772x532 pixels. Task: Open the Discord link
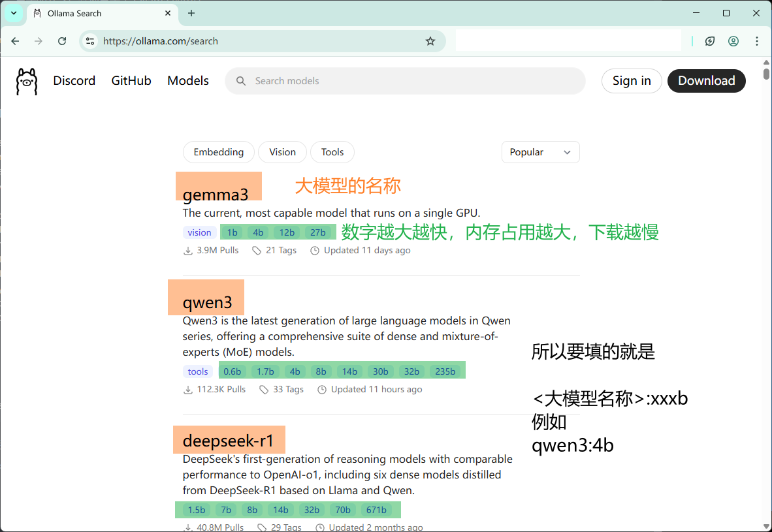(74, 81)
